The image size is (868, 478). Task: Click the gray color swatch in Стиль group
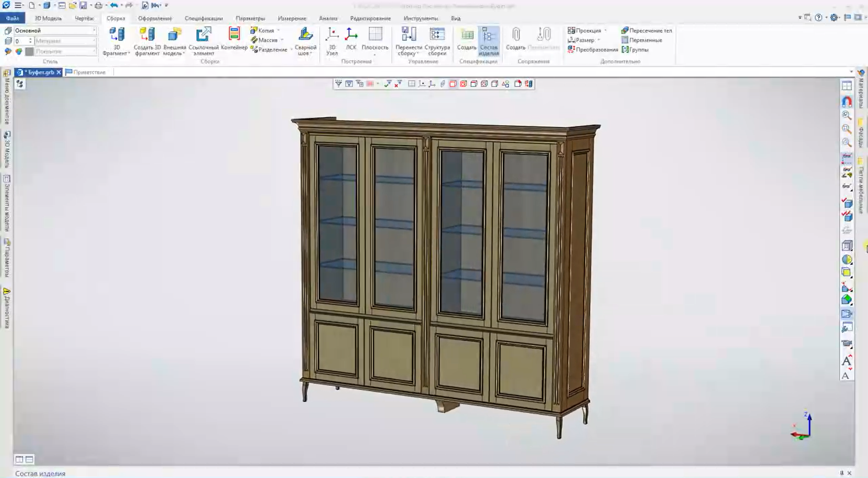coord(29,51)
